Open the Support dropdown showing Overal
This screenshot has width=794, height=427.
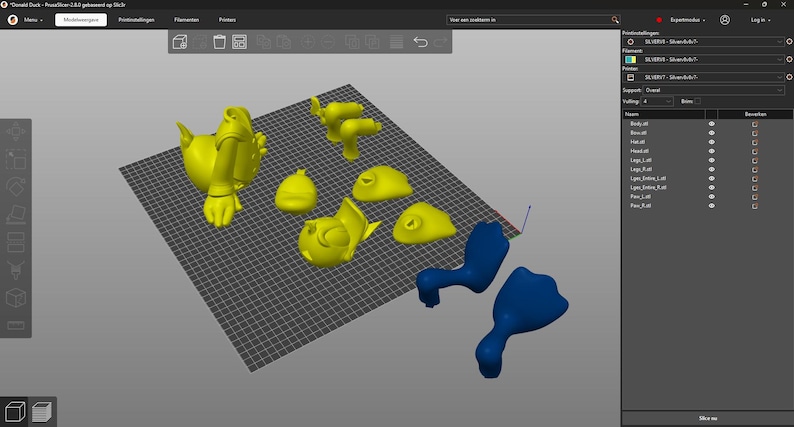(x=713, y=90)
